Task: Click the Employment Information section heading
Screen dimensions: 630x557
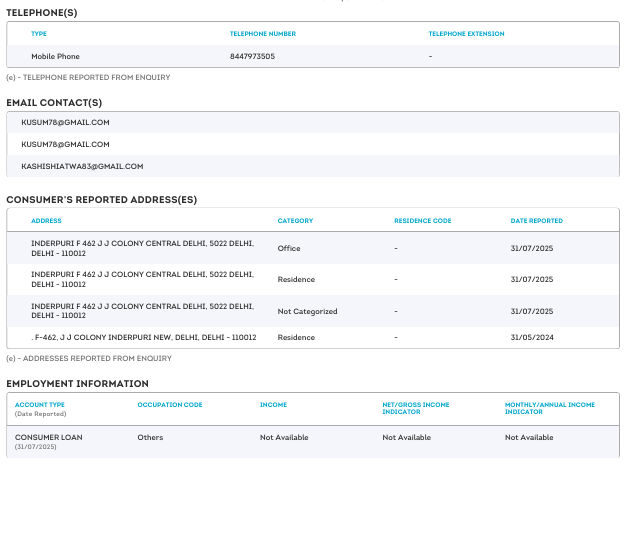Action: coord(77,383)
